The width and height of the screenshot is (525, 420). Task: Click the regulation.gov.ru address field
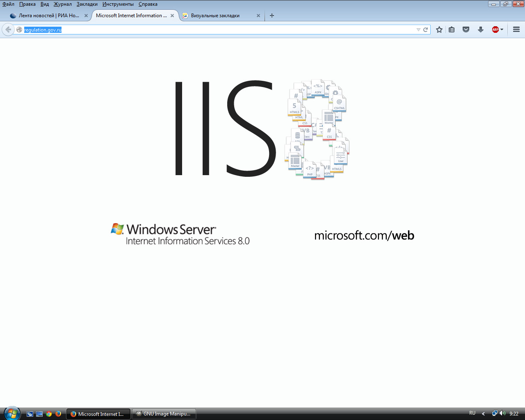pyautogui.click(x=205, y=30)
